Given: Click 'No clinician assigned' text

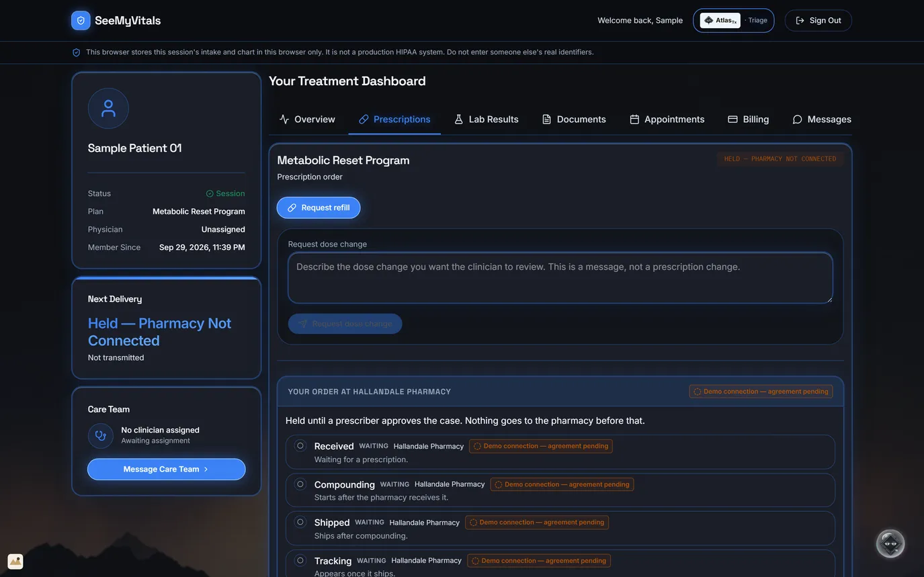Looking at the screenshot, I should click(x=160, y=430).
